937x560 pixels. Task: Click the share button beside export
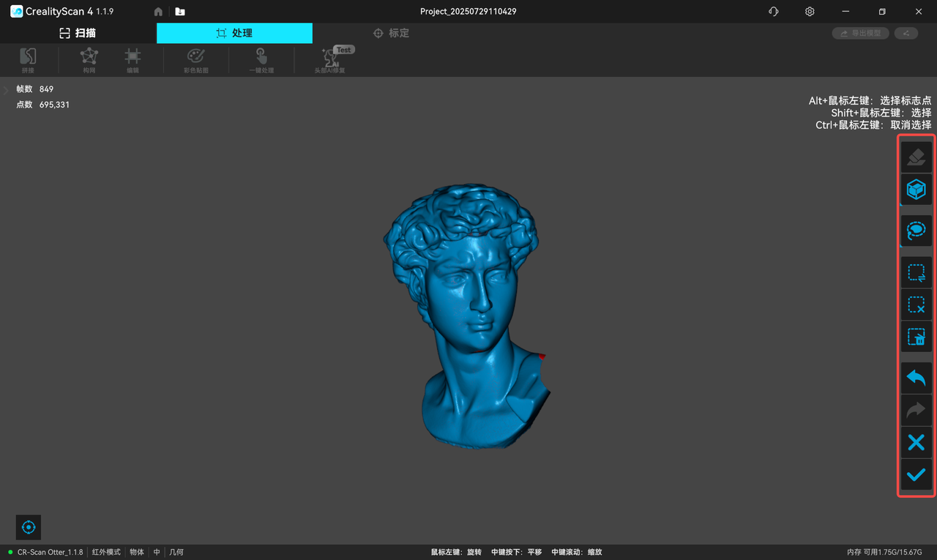click(x=906, y=33)
